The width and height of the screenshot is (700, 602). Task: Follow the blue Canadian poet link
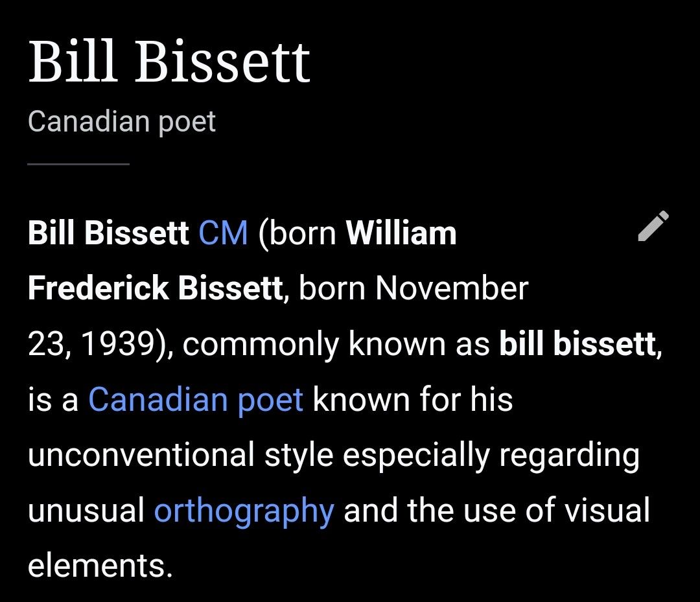(196, 399)
